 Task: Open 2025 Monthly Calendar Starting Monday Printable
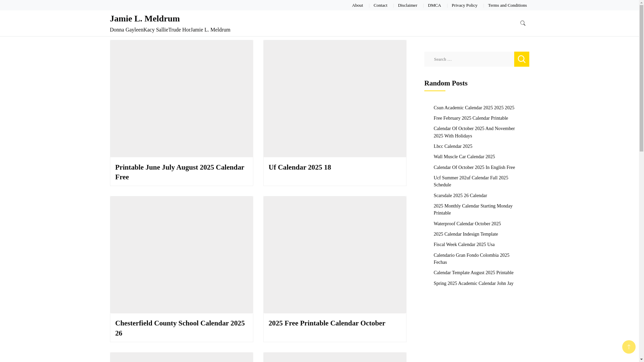coord(473,209)
